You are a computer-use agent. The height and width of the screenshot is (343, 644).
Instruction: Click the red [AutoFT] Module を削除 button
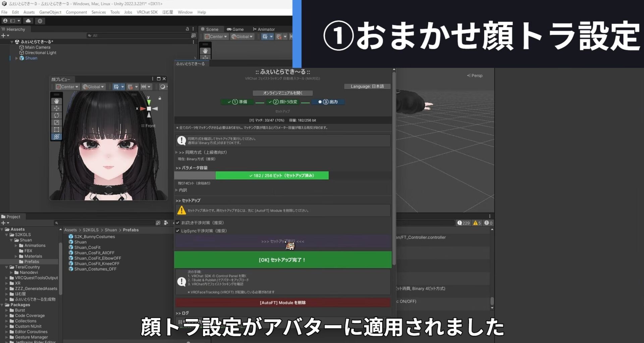pyautogui.click(x=282, y=302)
